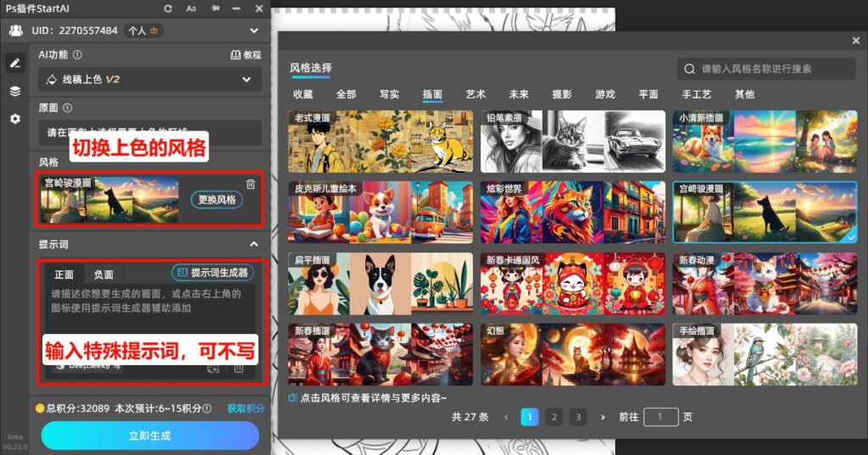Image resolution: width=868 pixels, height=455 pixels.
Task: Open the 教程 tutorial book icon
Action: click(x=236, y=55)
